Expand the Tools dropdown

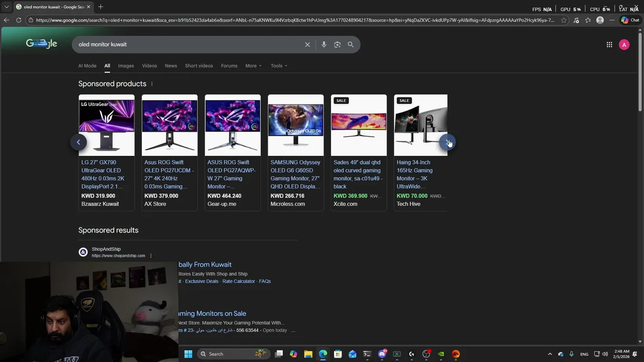(279, 66)
